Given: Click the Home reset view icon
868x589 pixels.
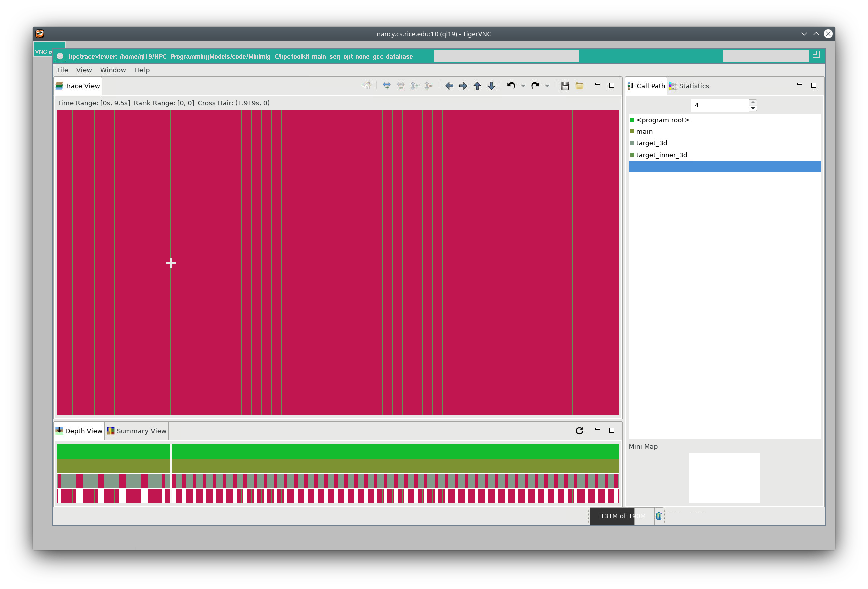Looking at the screenshot, I should point(367,86).
